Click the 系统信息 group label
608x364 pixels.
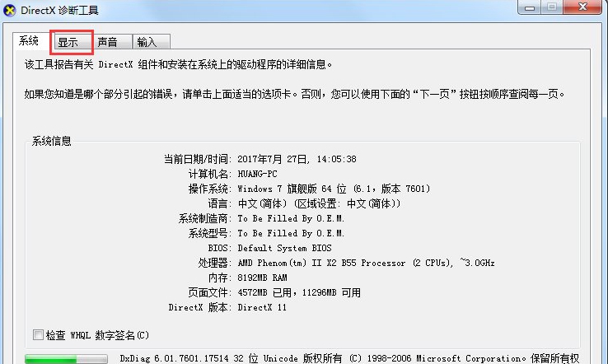coord(52,141)
